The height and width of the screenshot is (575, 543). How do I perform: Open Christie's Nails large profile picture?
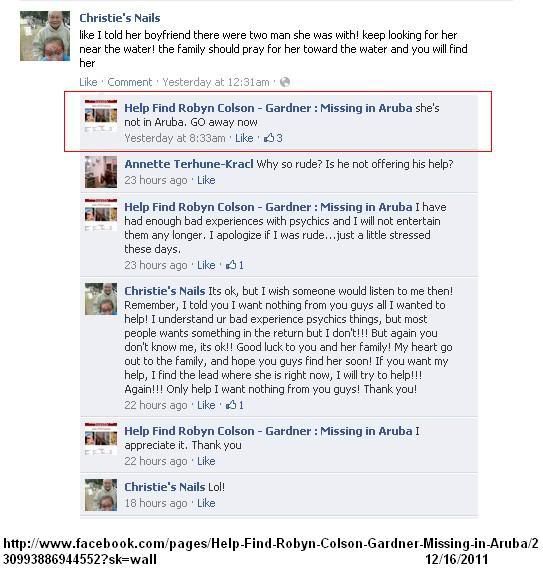click(x=45, y=36)
